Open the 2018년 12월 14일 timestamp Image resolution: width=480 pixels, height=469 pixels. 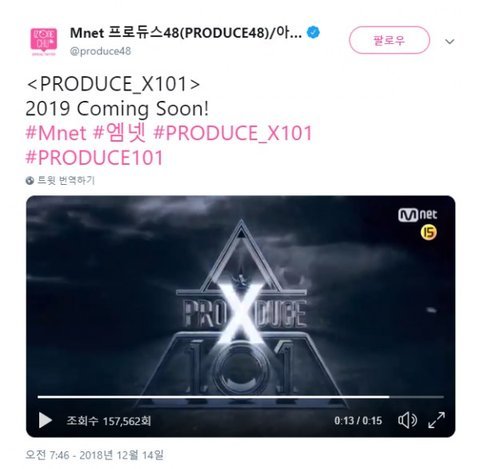[95, 455]
